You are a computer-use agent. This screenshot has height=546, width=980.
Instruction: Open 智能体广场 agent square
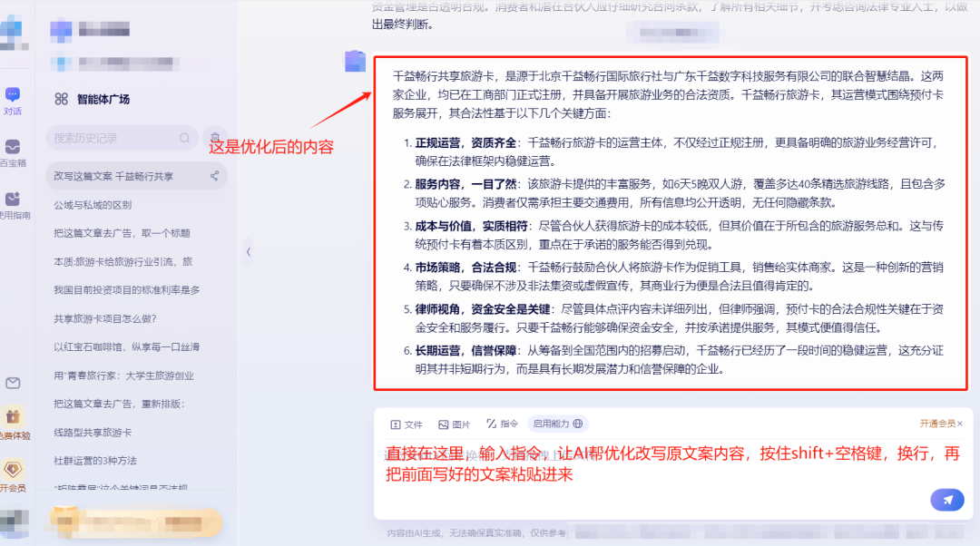click(x=93, y=99)
